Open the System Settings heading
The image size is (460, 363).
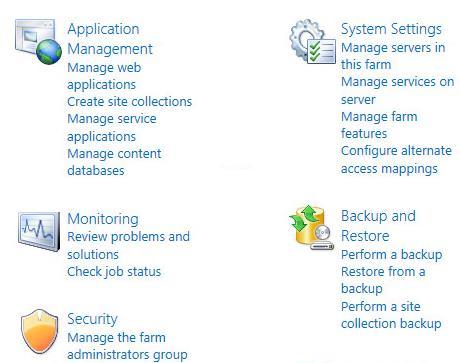pos(391,29)
